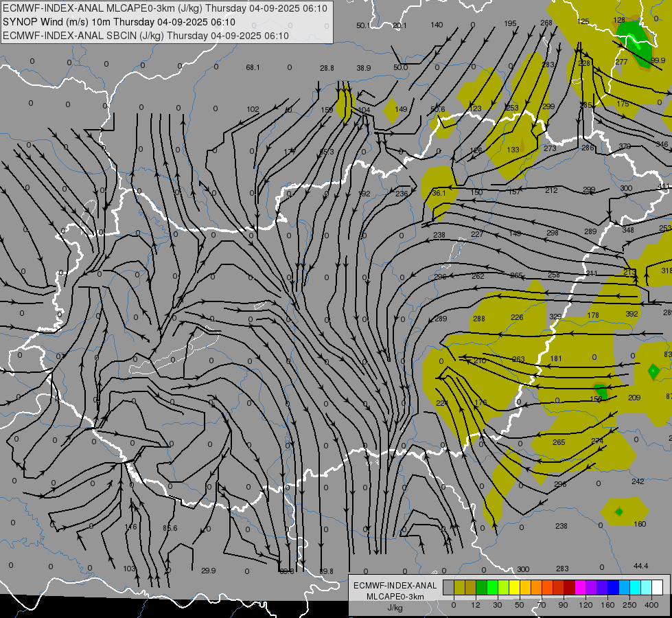Click the map value 44.4
This screenshot has height=618, width=672.
tap(640, 566)
